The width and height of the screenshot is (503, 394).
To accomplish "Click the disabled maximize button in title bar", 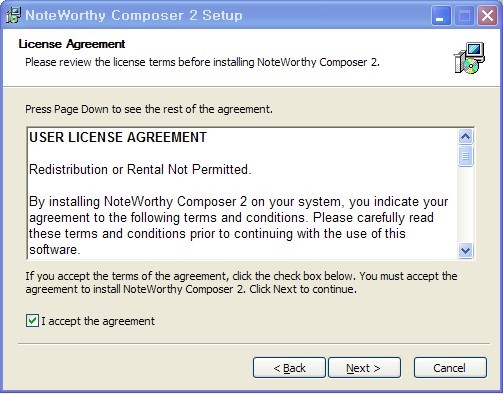I will coord(464,15).
